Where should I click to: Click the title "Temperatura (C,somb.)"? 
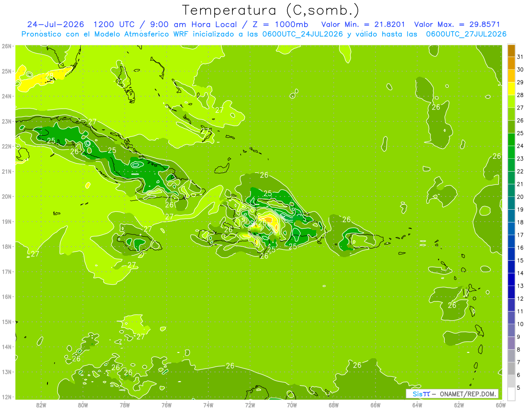tap(271, 10)
